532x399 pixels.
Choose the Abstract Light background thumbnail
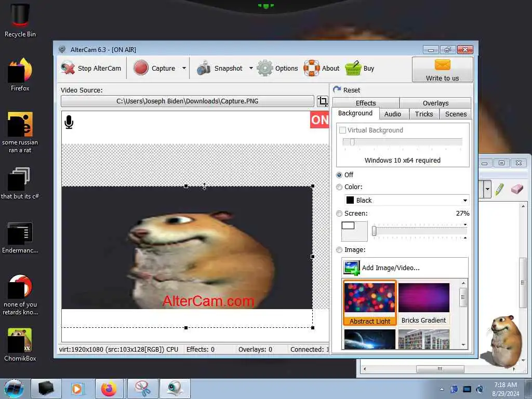[x=369, y=303]
